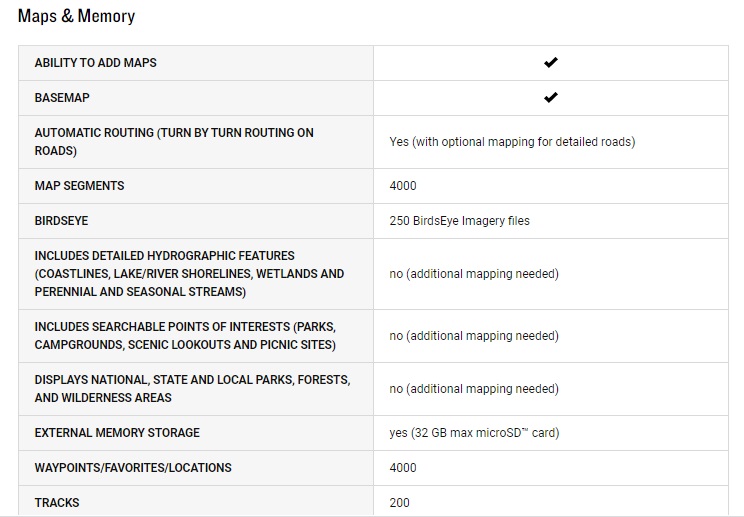744x517 pixels.
Task: Click the BIRDSEYE row label
Action: (x=61, y=221)
